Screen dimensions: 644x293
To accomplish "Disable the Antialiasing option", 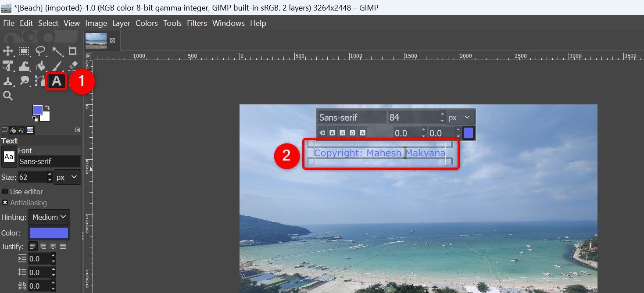I will tap(4, 203).
